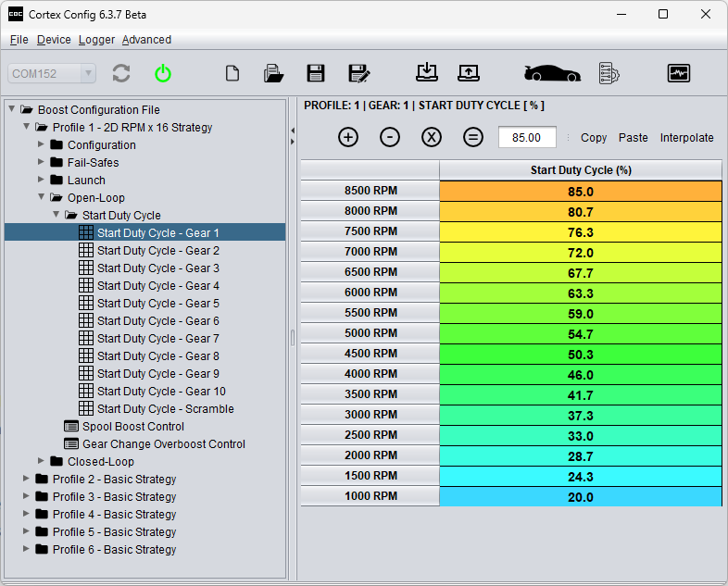Click the save-as floppy with pencil icon

359,74
